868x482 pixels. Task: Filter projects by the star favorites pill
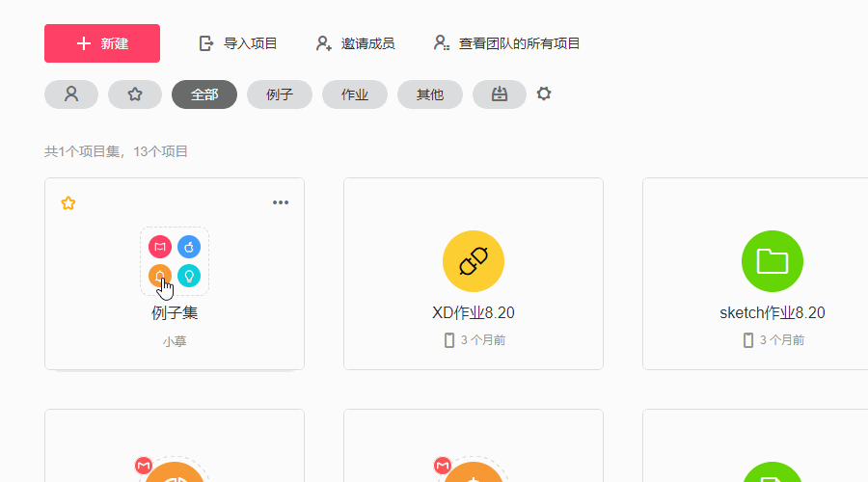(135, 94)
